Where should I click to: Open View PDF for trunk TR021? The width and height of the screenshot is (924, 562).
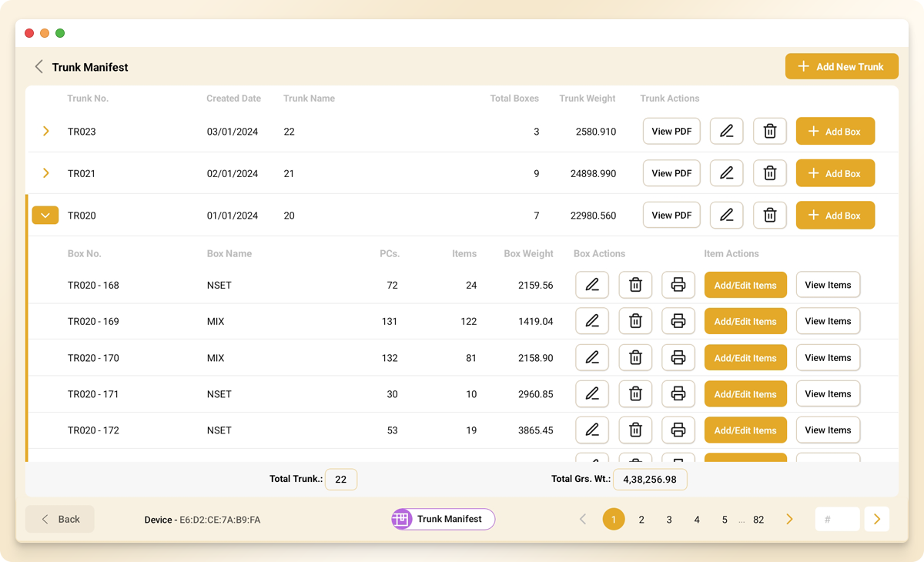pos(671,173)
